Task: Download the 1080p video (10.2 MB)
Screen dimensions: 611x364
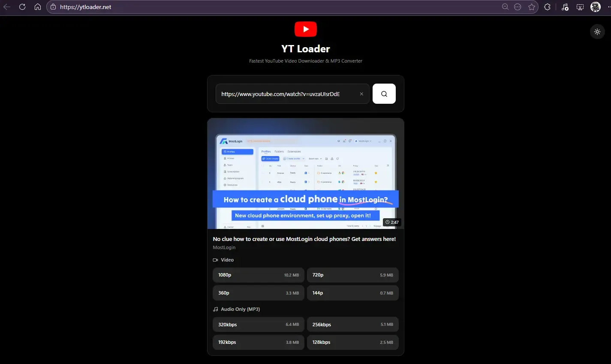Action: tap(258, 275)
